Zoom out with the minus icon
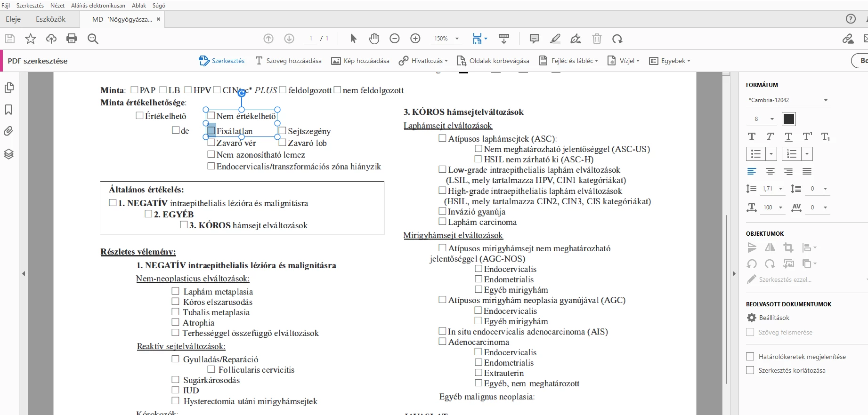 pos(395,39)
